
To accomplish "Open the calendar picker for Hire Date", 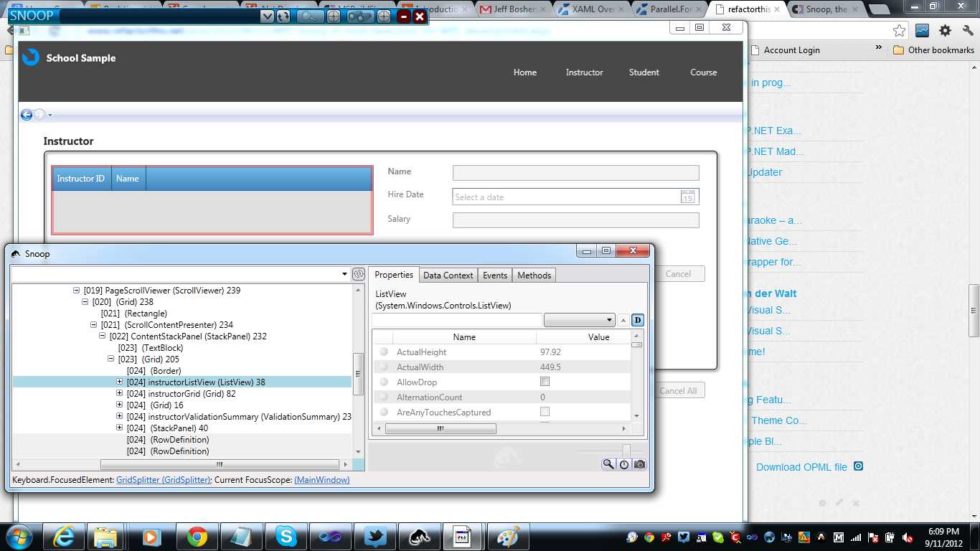I will [x=687, y=197].
